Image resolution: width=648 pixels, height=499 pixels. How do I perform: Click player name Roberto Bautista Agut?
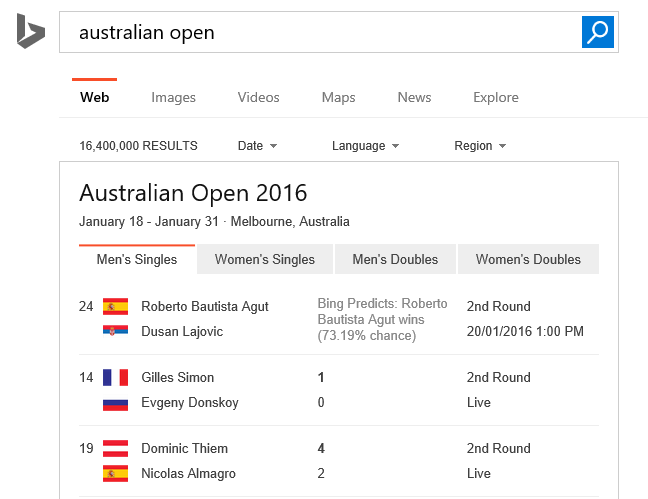point(205,306)
